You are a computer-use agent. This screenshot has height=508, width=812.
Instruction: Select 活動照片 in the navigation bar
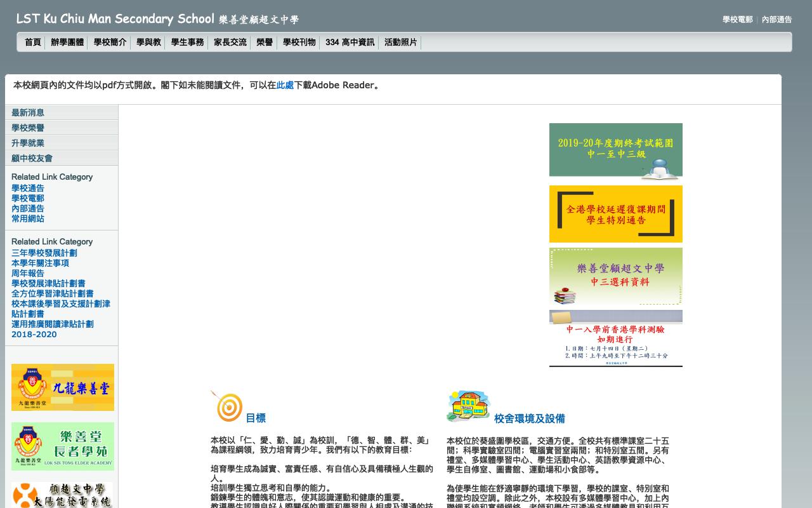(x=401, y=43)
